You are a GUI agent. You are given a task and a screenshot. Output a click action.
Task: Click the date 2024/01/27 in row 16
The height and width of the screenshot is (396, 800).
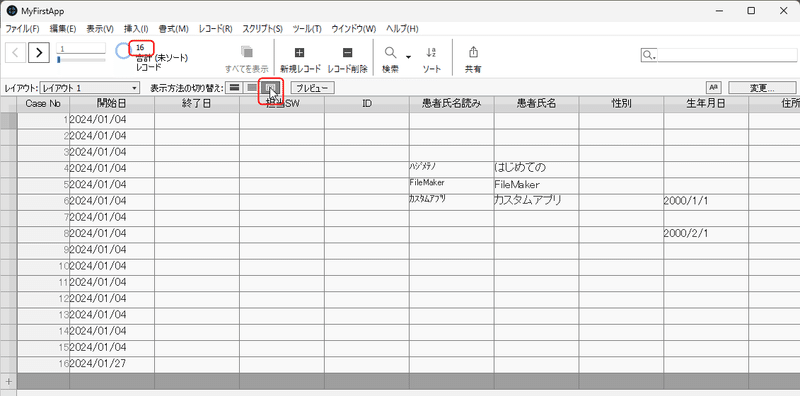(112, 364)
